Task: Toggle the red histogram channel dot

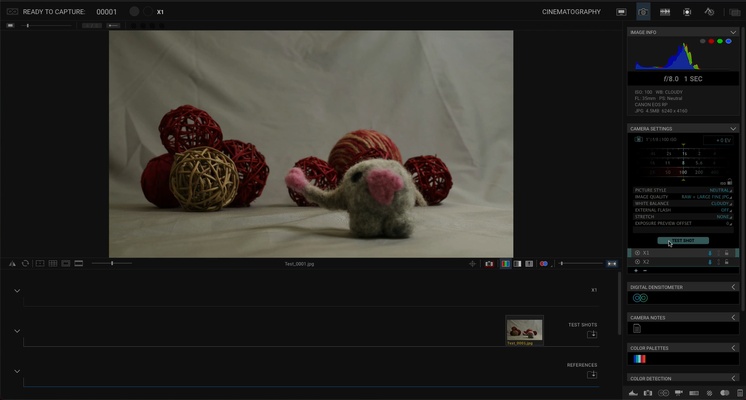Action: point(710,42)
